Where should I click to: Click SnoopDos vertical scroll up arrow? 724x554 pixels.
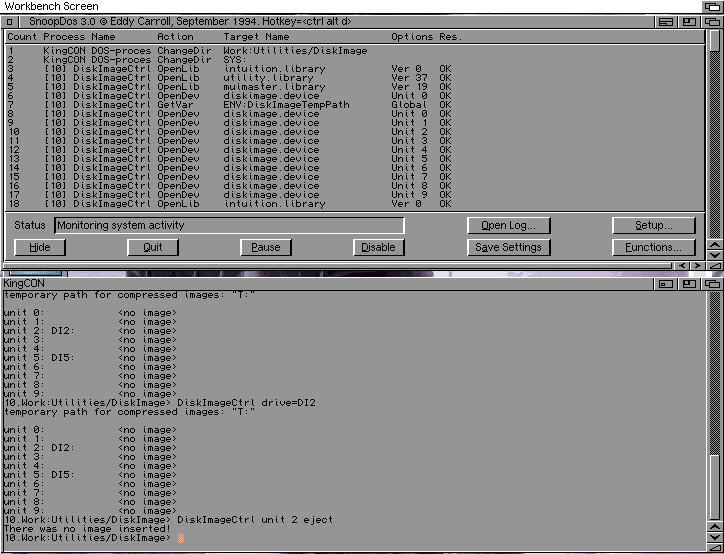pos(714,245)
